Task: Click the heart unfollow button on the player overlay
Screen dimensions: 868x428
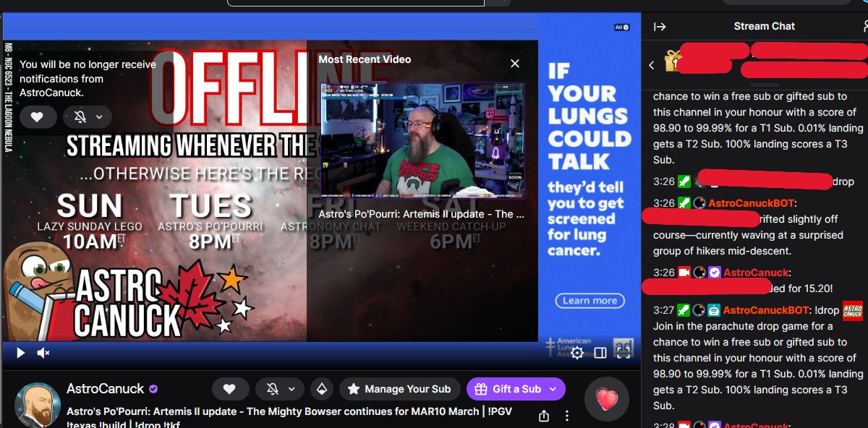Action: coord(37,116)
